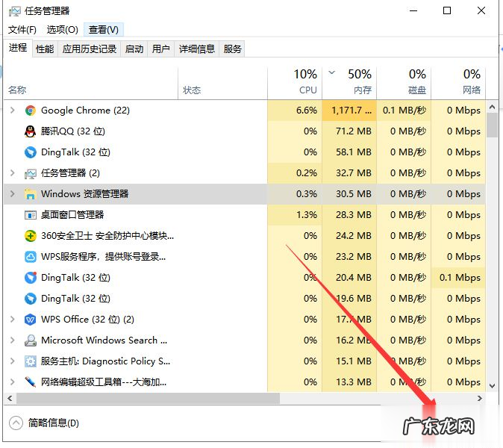503x448 pixels.
Task: Click the 30.5 MB memory value
Action: [354, 194]
